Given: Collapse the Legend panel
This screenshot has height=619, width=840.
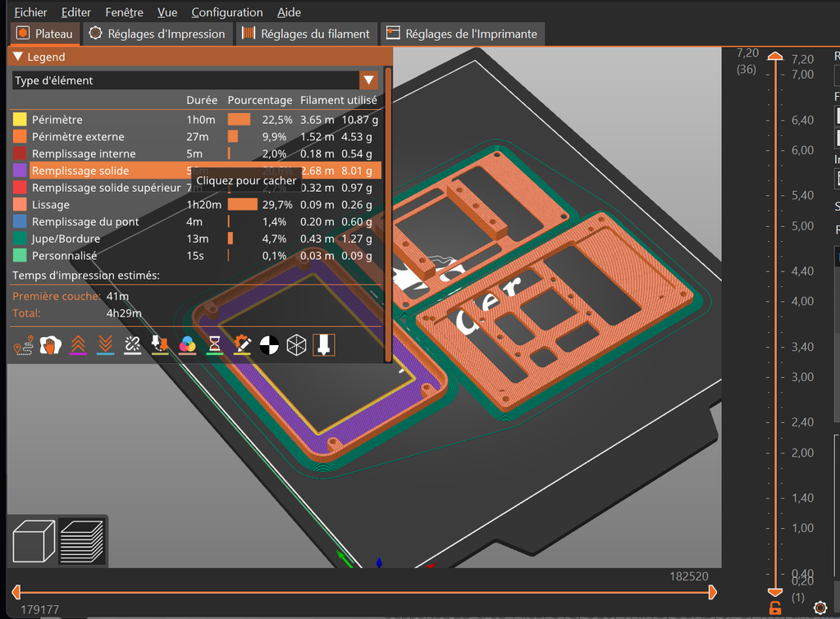Looking at the screenshot, I should point(18,57).
